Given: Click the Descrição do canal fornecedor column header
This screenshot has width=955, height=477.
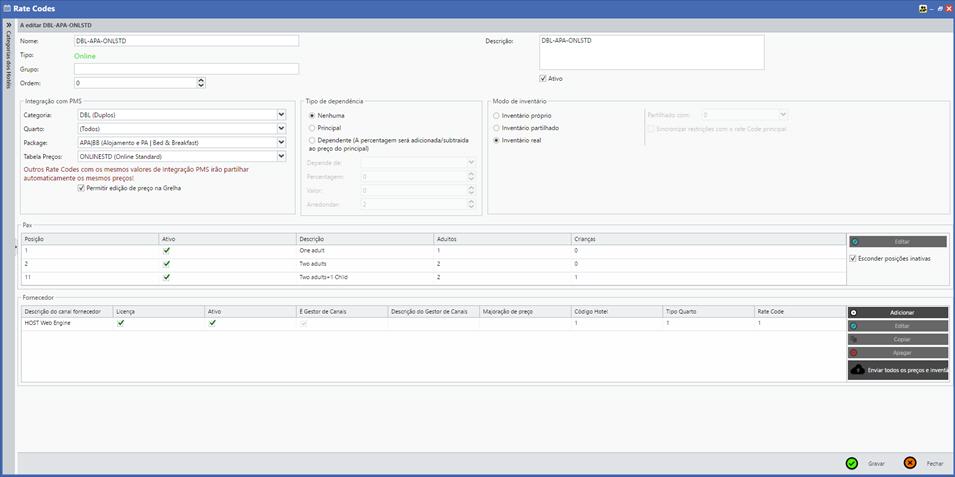Looking at the screenshot, I should click(63, 311).
